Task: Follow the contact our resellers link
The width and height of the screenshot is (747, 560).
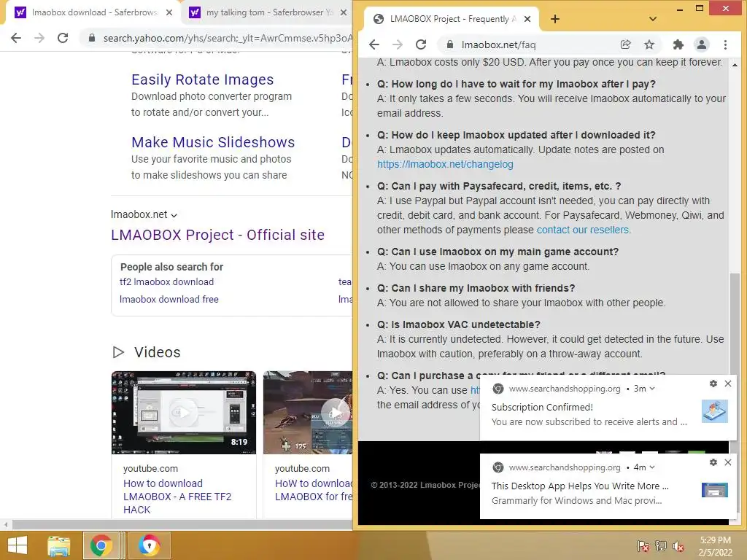Action: 583,230
